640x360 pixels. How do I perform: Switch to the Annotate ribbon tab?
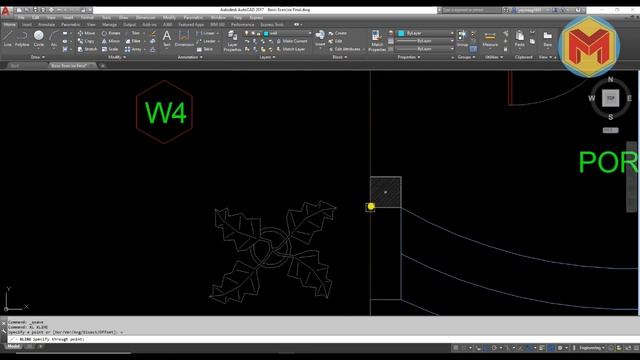coord(46,24)
